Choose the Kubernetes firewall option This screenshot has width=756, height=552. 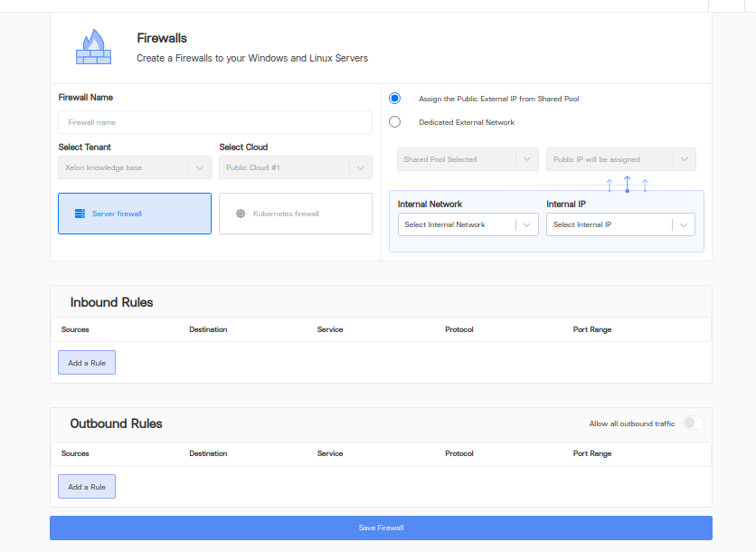tap(296, 214)
